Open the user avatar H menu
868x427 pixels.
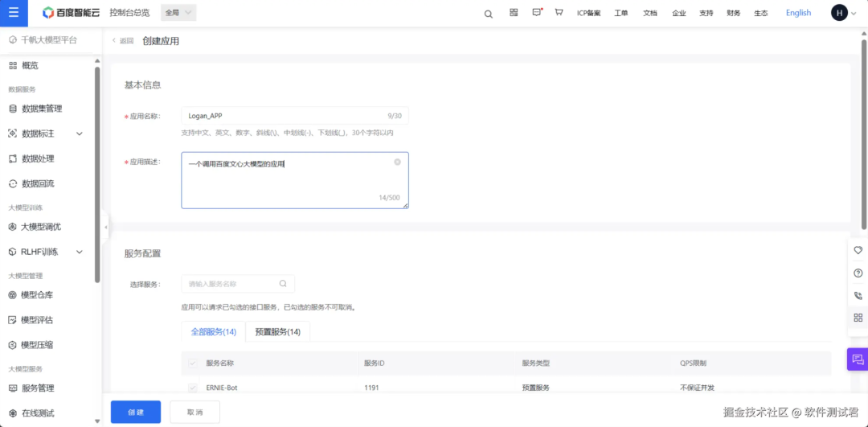tap(839, 13)
